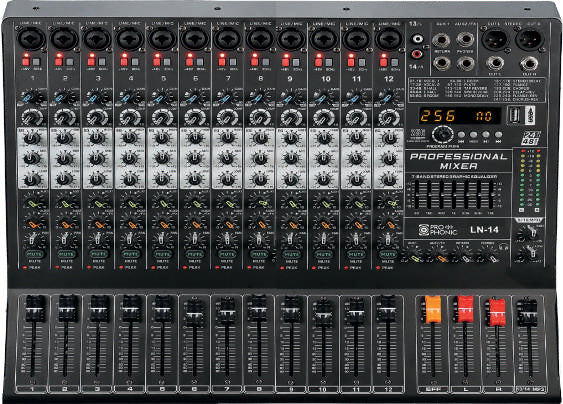Click the left XLR stereo output connector
563x404 pixels.
pos(495,39)
